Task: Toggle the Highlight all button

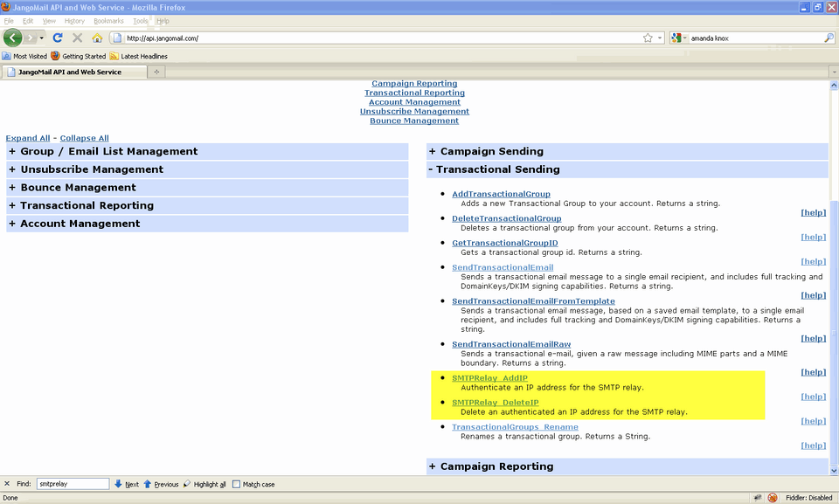Action: pyautogui.click(x=205, y=484)
